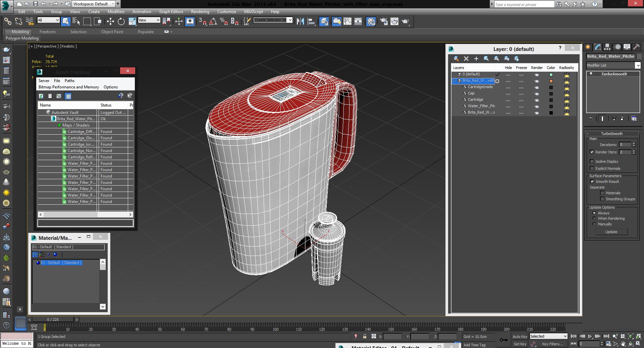Choose the Select and Scale tool
Screen dimensions: 644x348
132,21
